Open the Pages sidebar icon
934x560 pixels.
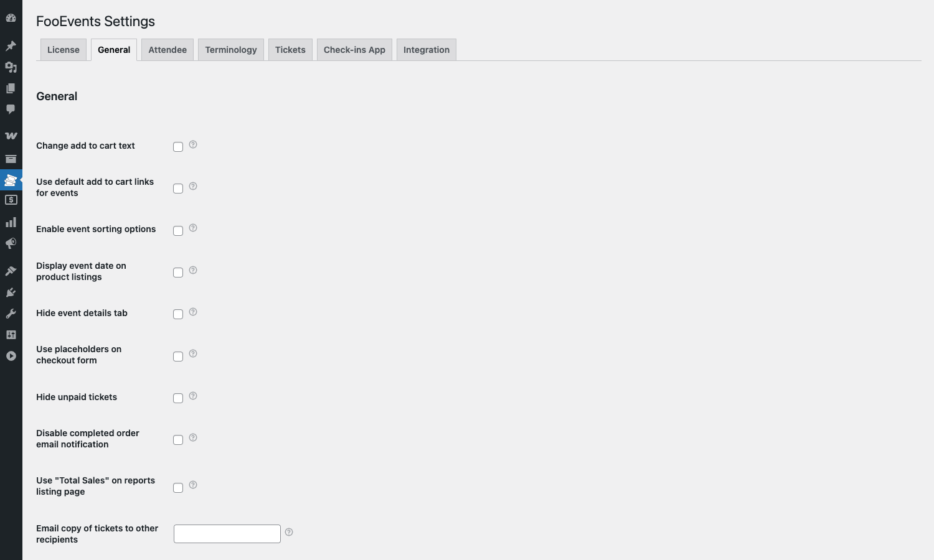click(11, 88)
